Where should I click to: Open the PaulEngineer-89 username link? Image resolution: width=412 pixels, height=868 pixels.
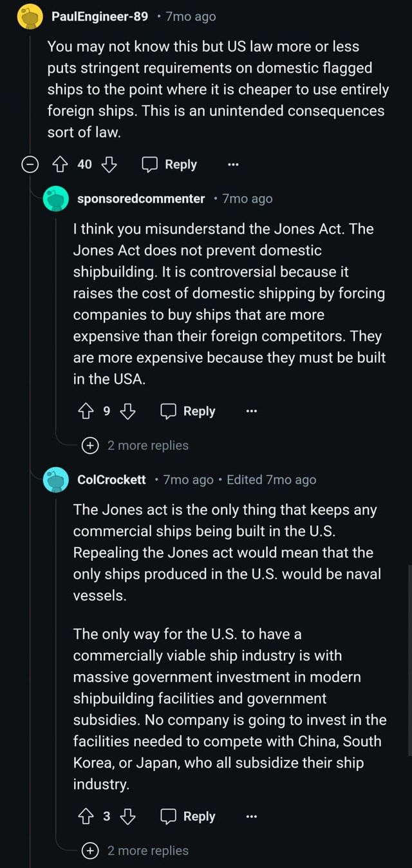[x=100, y=17]
